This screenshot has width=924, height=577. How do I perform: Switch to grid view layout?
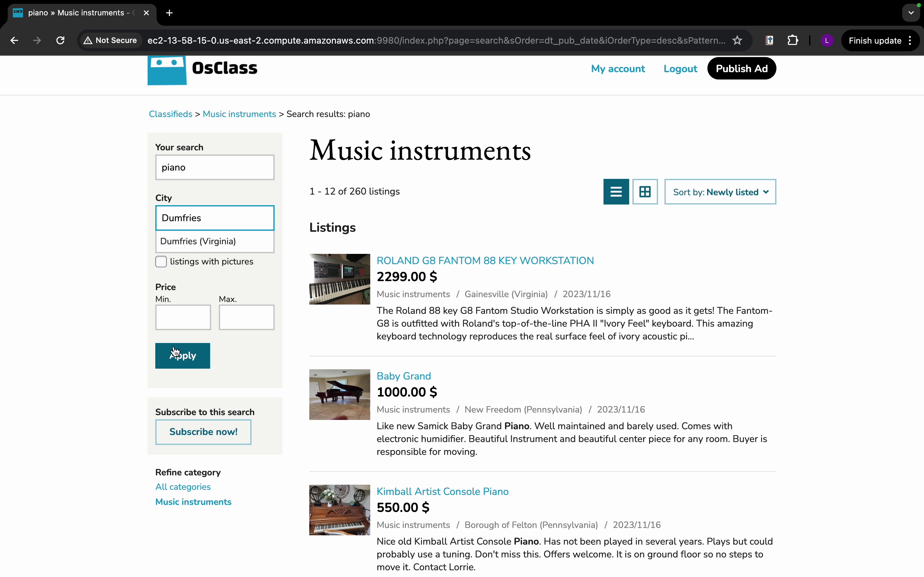pyautogui.click(x=645, y=192)
